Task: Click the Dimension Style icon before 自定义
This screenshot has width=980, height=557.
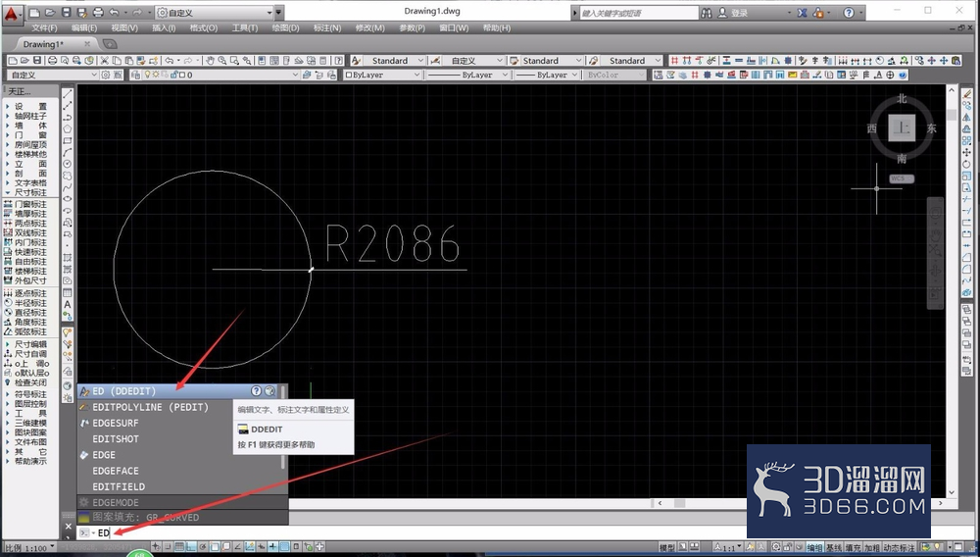Action: click(436, 61)
